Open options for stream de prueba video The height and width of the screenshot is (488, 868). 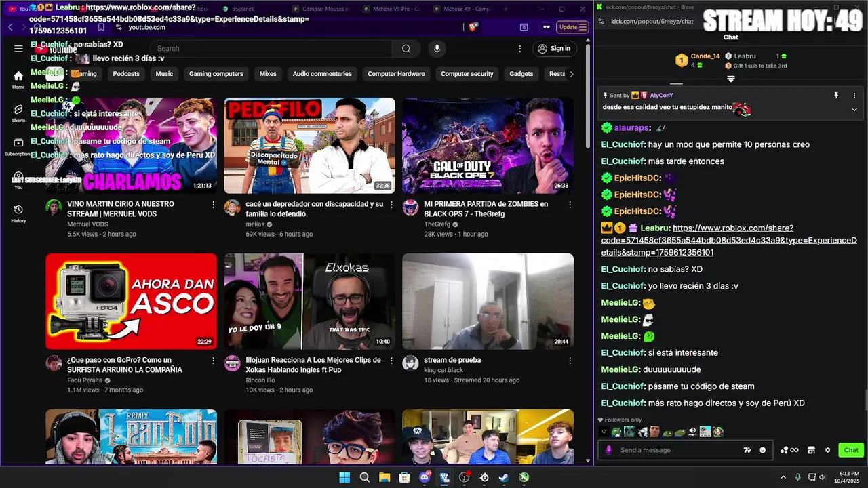tap(570, 361)
